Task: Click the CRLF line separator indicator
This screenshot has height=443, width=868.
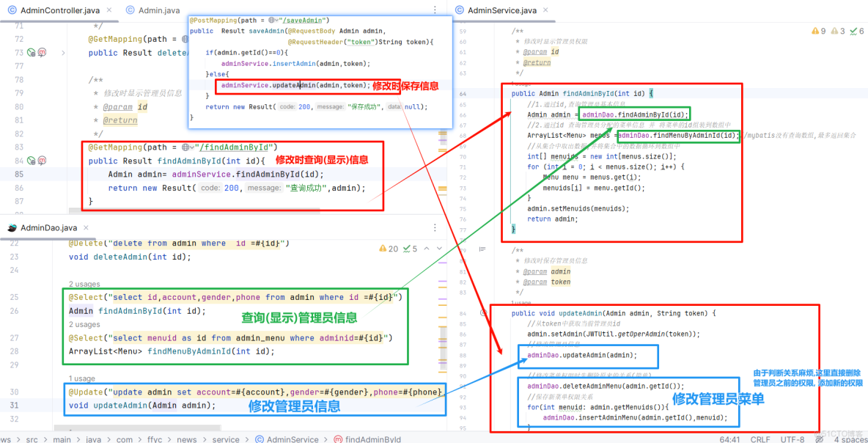Action: pos(760,439)
